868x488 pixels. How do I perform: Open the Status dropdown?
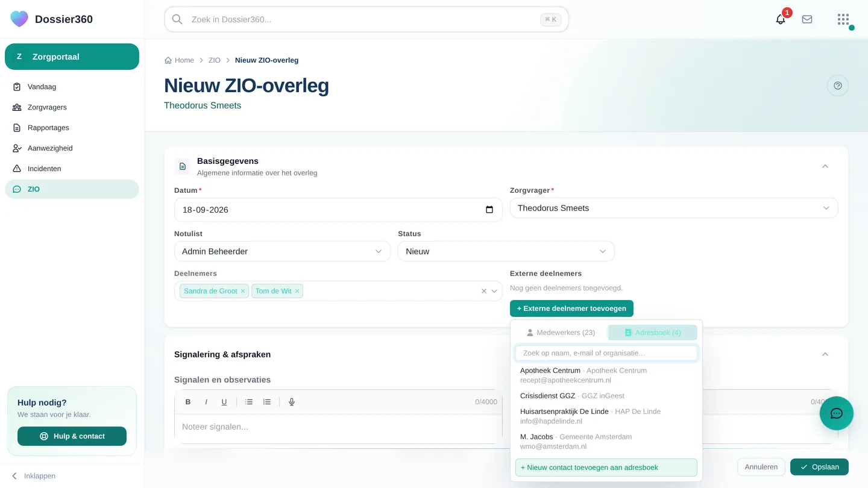(x=506, y=251)
